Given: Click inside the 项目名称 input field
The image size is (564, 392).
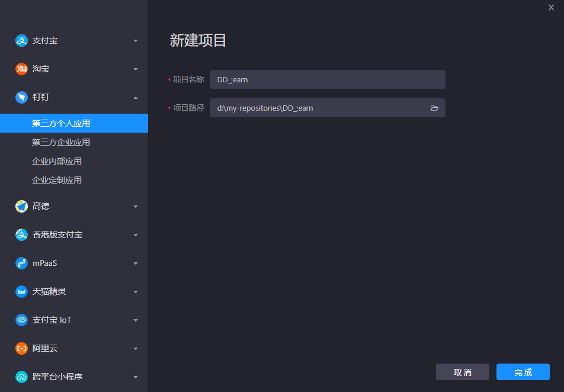Looking at the screenshot, I should click(x=328, y=79).
